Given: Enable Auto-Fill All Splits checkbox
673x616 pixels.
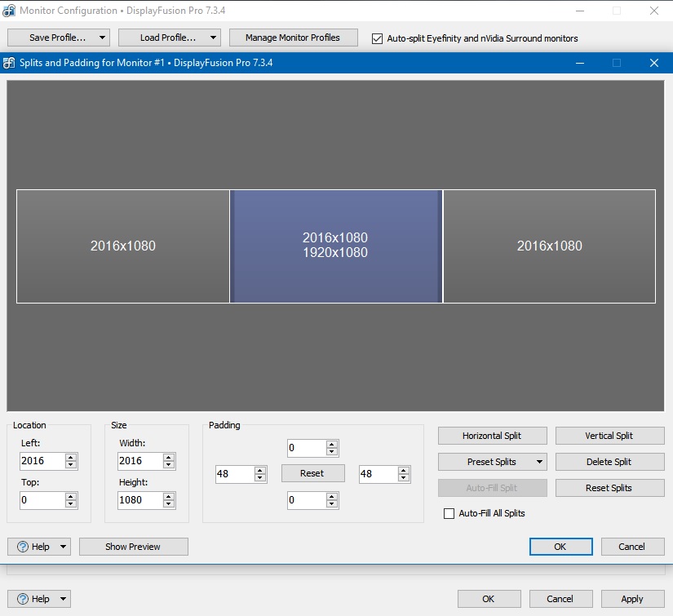Looking at the screenshot, I should tap(449, 513).
